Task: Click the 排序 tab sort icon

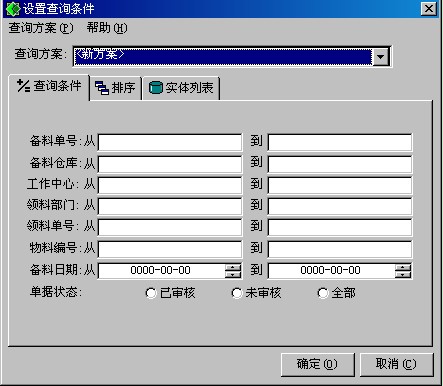Action: pyautogui.click(x=102, y=88)
